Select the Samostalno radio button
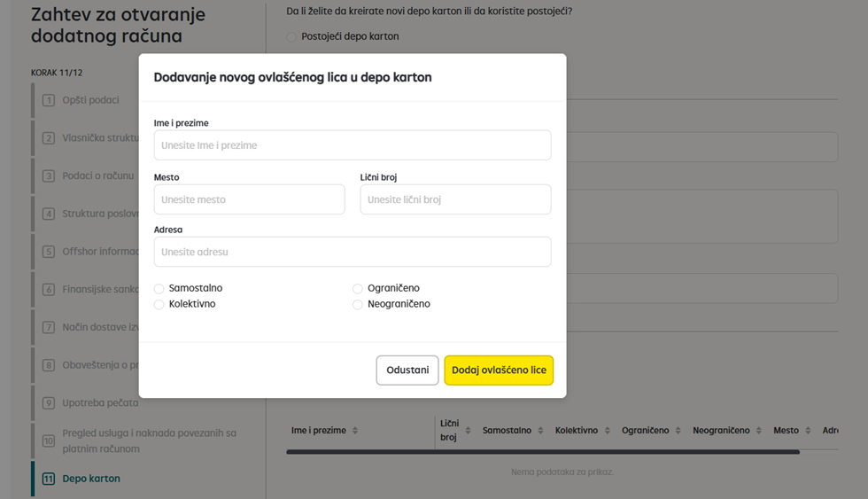868x499 pixels. [x=159, y=289]
